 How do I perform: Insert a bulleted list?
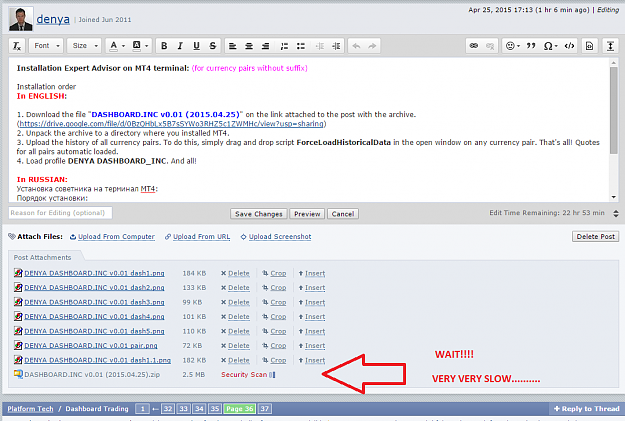point(301,46)
